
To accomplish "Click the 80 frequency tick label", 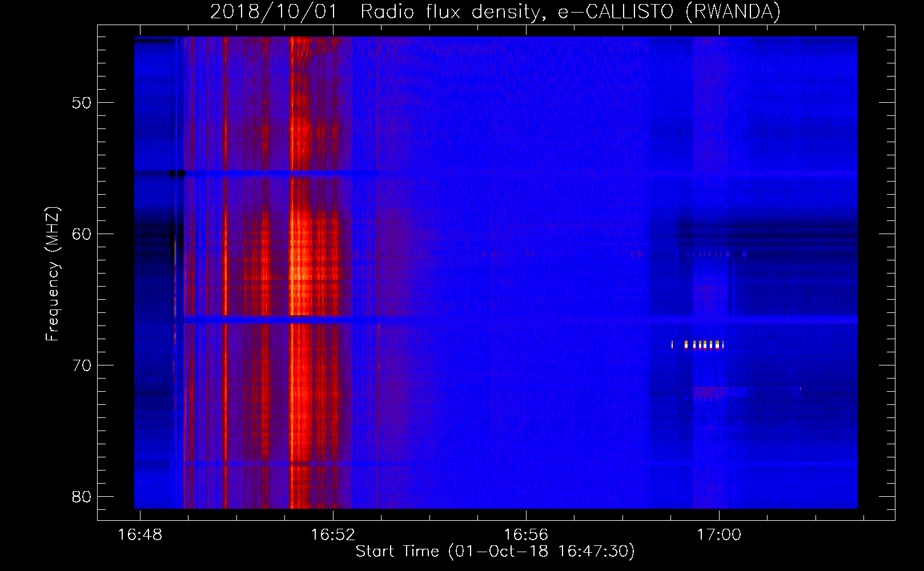I will coord(82,497).
